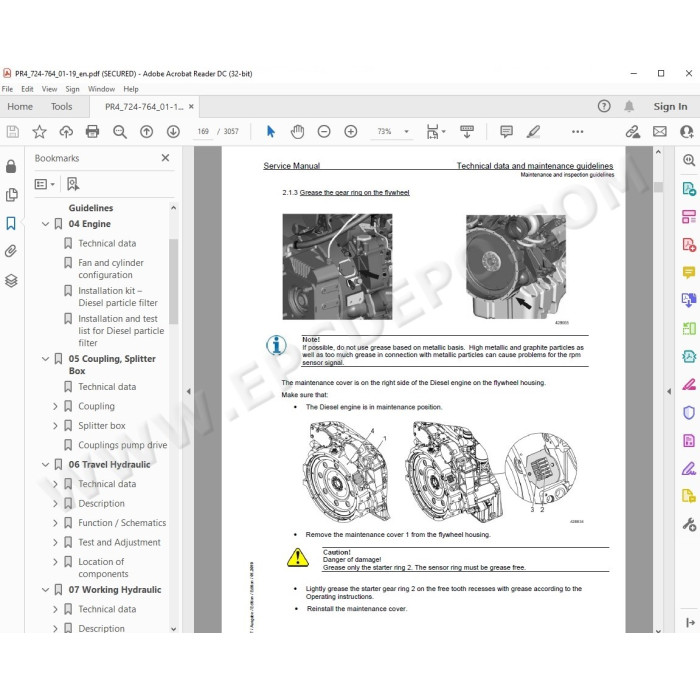The width and height of the screenshot is (700, 700).
Task: Click Sign In button
Action: click(670, 106)
